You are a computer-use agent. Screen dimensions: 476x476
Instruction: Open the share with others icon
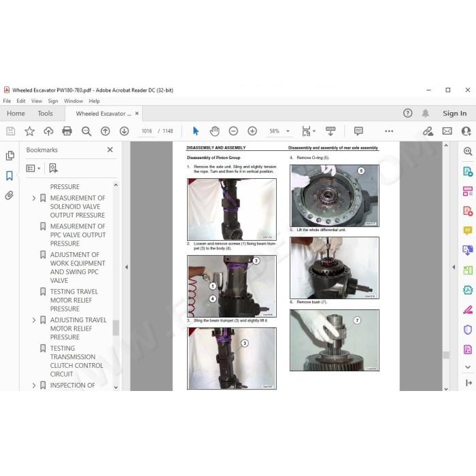pos(466,131)
